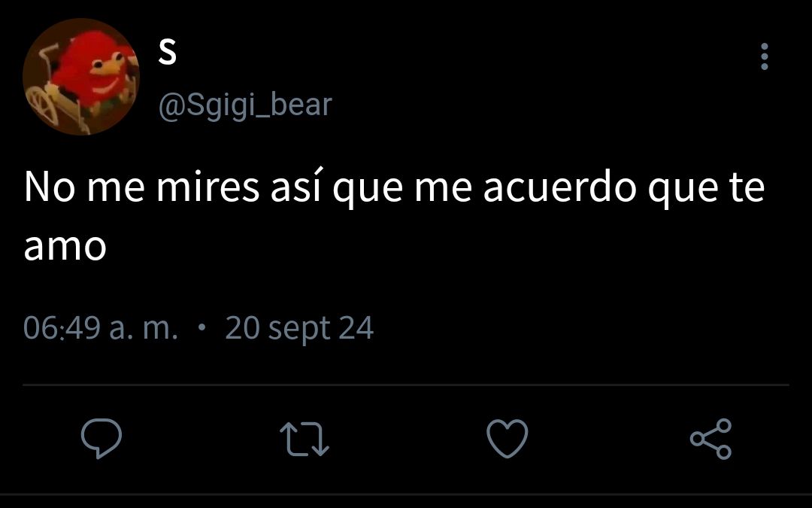The image size is (812, 508).
Task: Tap the word amo in tweet
Action: pyautogui.click(x=65, y=248)
